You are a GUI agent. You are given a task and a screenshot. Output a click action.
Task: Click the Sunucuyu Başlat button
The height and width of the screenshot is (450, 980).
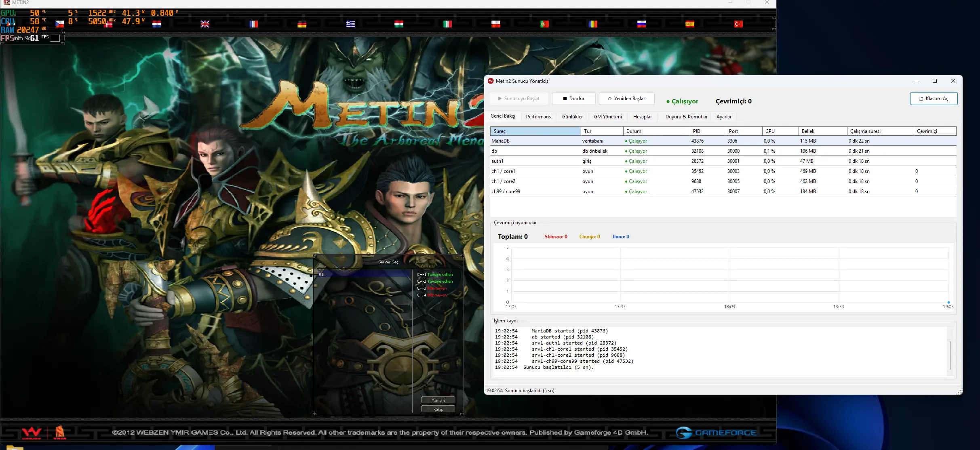pos(519,99)
